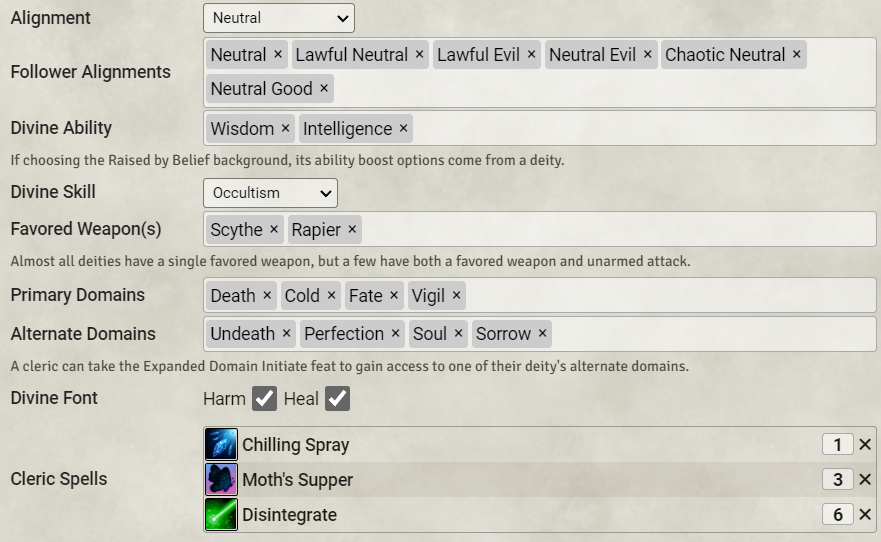This screenshot has height=542, width=881.
Task: Remove the Chaotic Neutral follower alignment
Action: [x=796, y=55]
